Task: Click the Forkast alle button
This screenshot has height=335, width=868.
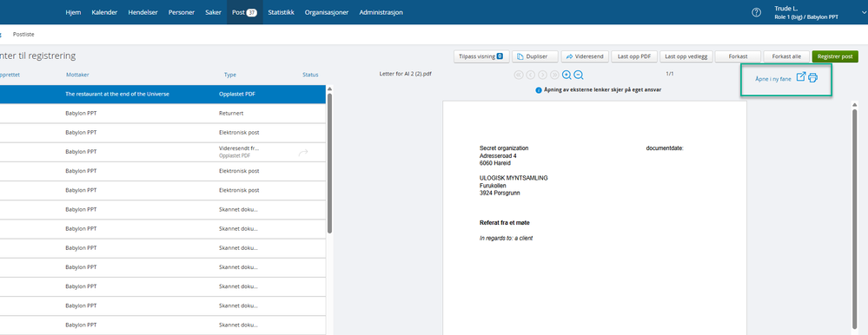Action: tap(786, 56)
